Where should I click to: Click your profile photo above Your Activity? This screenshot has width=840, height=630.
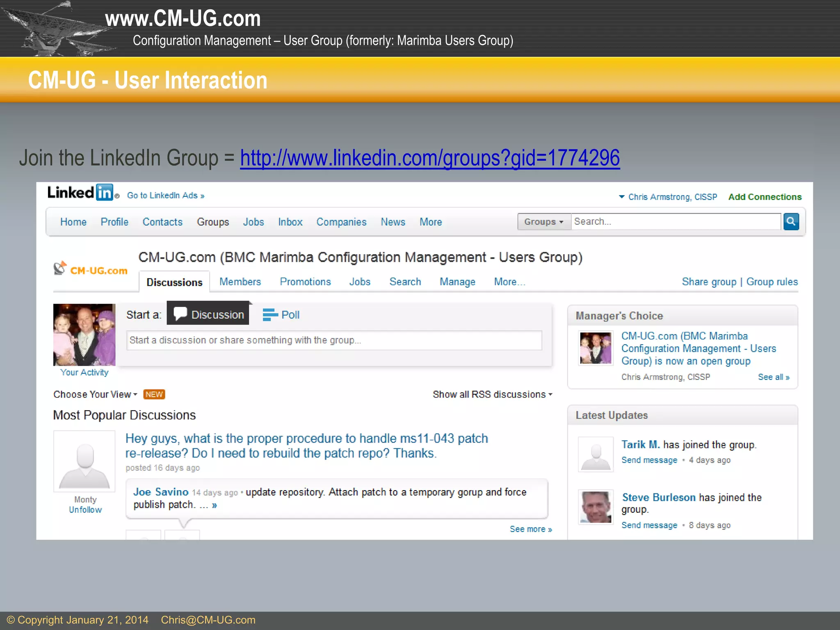84,334
